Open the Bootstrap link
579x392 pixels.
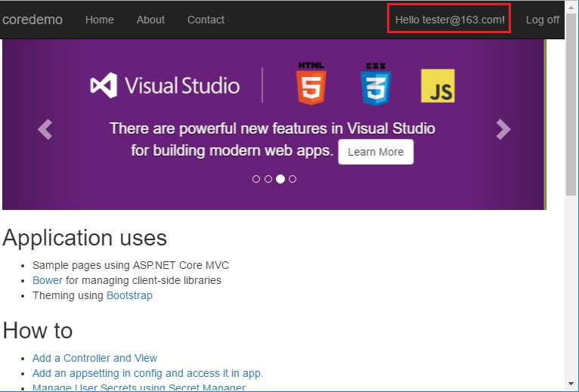click(x=129, y=295)
